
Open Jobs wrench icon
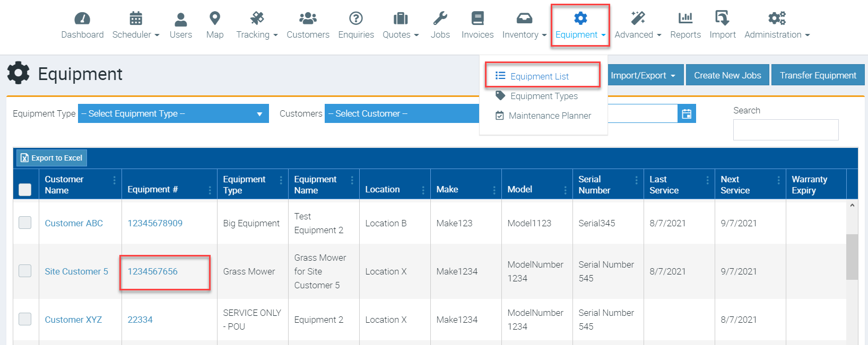[x=440, y=19]
